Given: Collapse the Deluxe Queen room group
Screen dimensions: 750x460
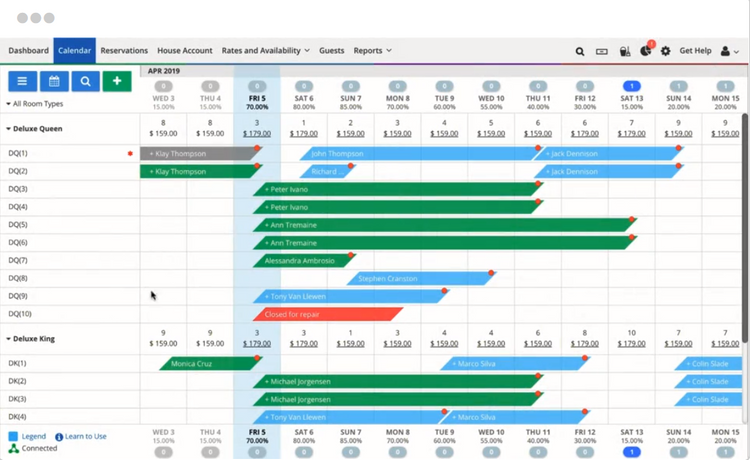Looking at the screenshot, I should (34, 129).
